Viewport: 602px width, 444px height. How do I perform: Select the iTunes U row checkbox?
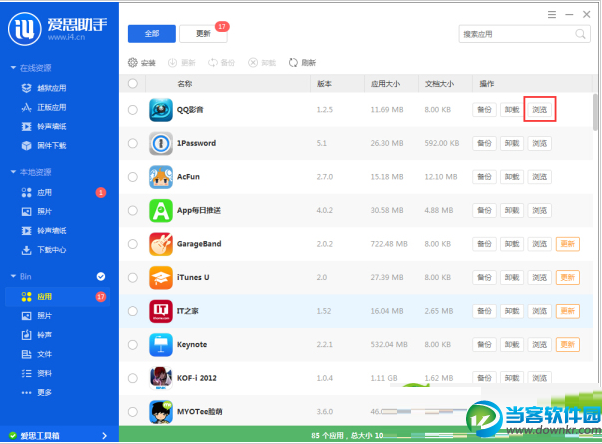pos(133,277)
